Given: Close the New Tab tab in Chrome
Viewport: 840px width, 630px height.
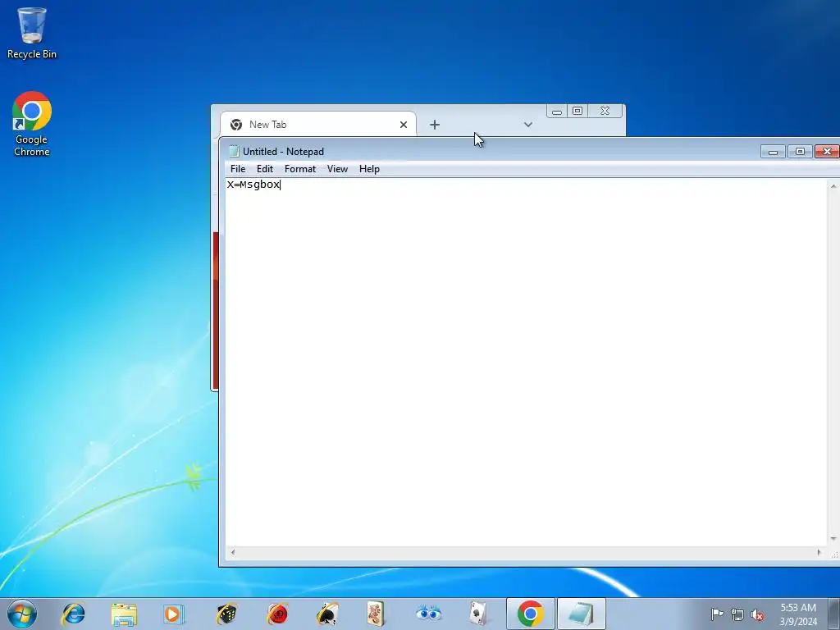Looking at the screenshot, I should pos(404,125).
